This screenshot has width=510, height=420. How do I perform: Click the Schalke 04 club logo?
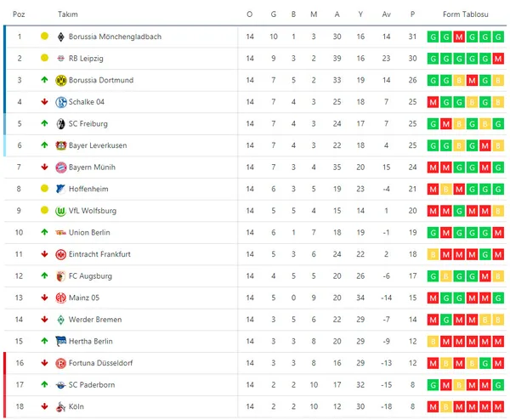point(61,102)
